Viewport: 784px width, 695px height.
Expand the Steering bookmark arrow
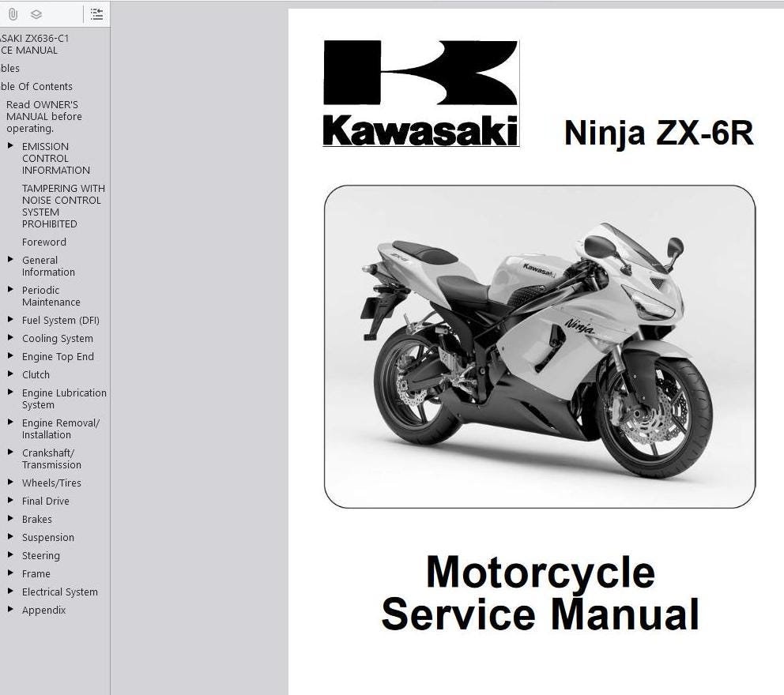click(10, 555)
